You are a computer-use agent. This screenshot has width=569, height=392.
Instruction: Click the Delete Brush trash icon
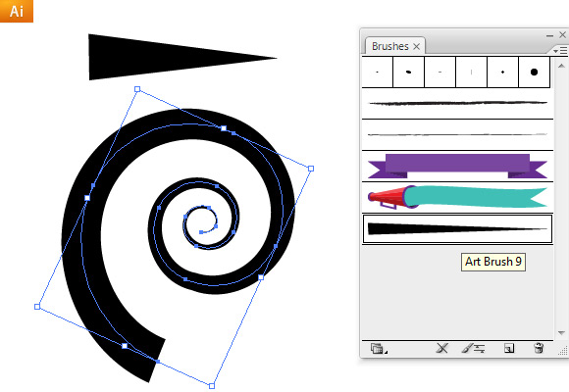coord(539,348)
